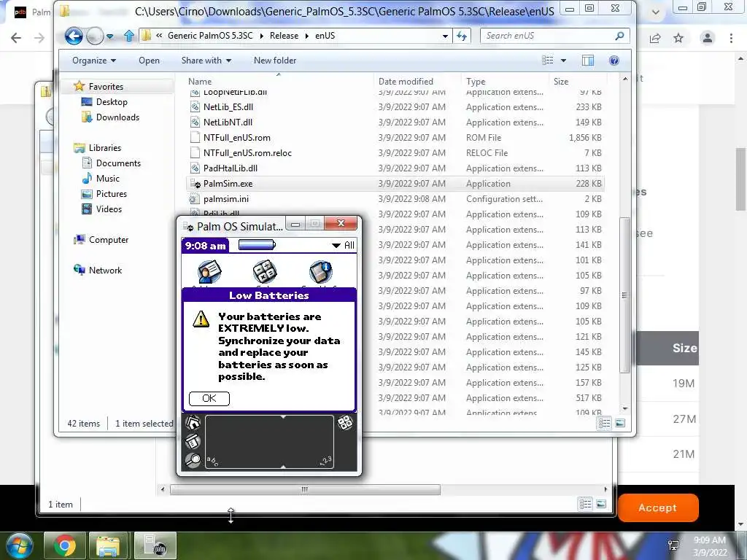Screen dimensions: 747x560
Task: Tap the Graffiti abc keyboard corner
Action: point(212,461)
